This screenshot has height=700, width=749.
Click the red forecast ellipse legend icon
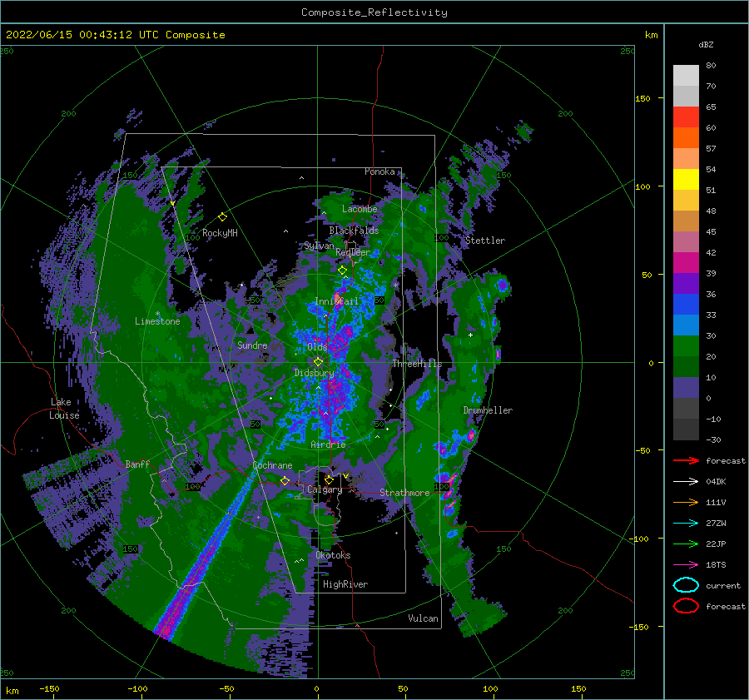tap(686, 606)
